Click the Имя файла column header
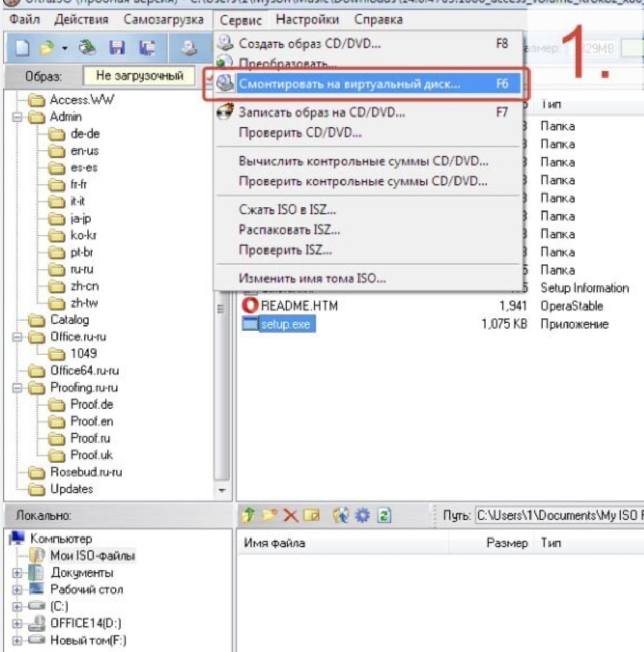Screen dimensions: 644x652 click(343, 543)
